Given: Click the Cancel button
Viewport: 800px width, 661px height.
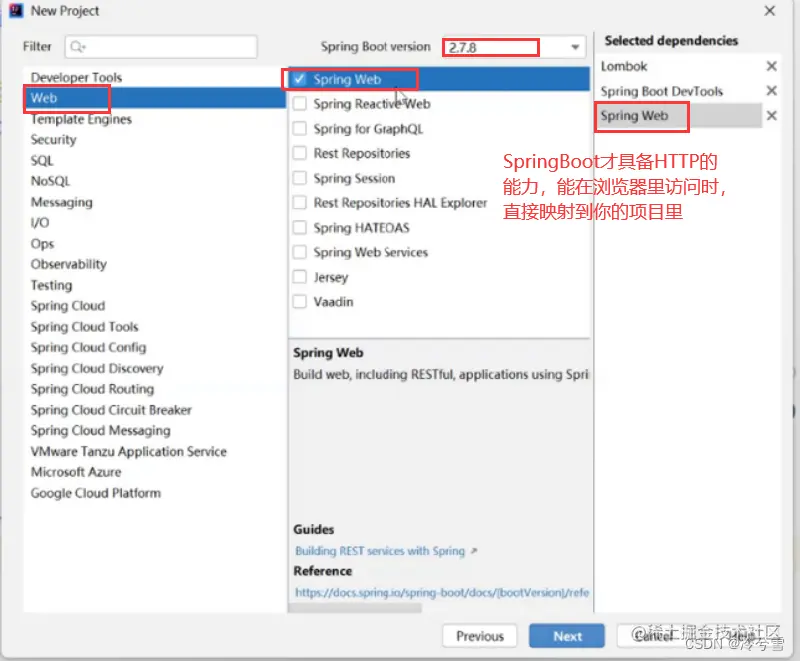Looking at the screenshot, I should (x=654, y=636).
